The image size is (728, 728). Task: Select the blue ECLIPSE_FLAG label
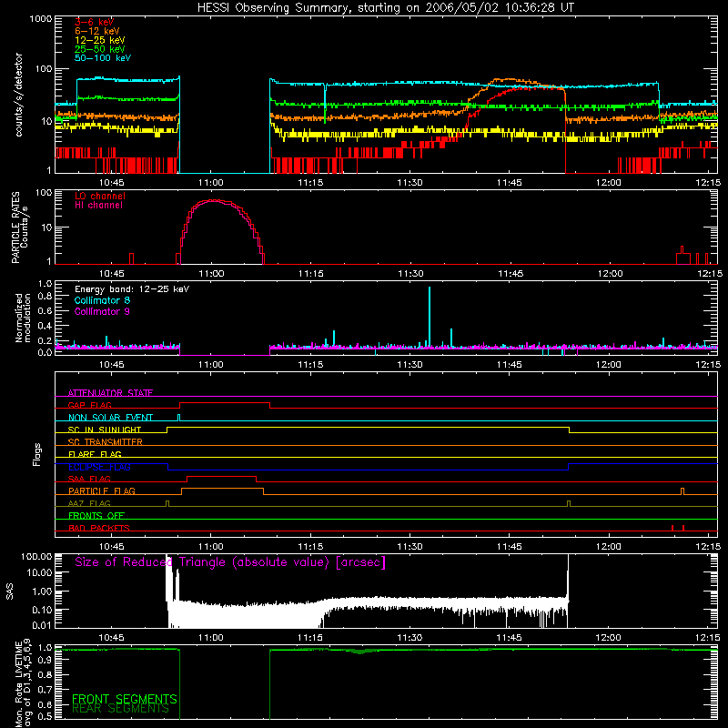[x=99, y=467]
